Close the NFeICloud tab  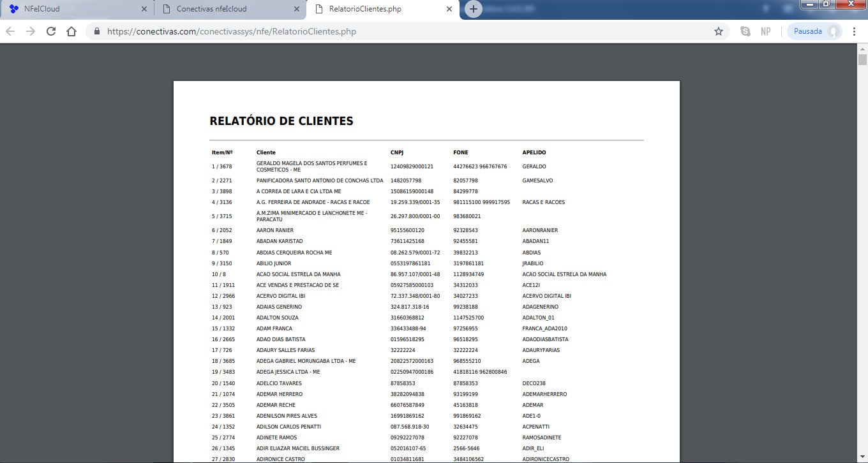coord(144,9)
